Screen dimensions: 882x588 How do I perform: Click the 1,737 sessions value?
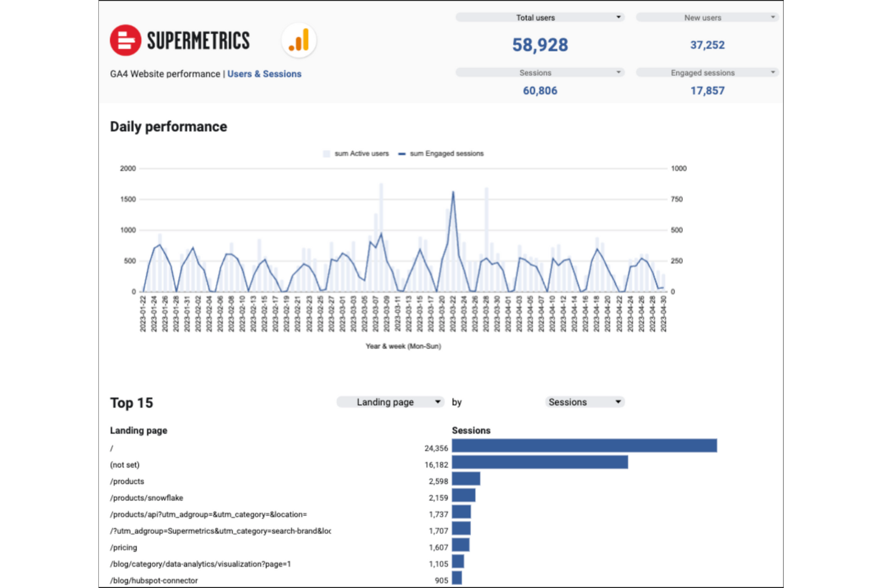tap(438, 514)
